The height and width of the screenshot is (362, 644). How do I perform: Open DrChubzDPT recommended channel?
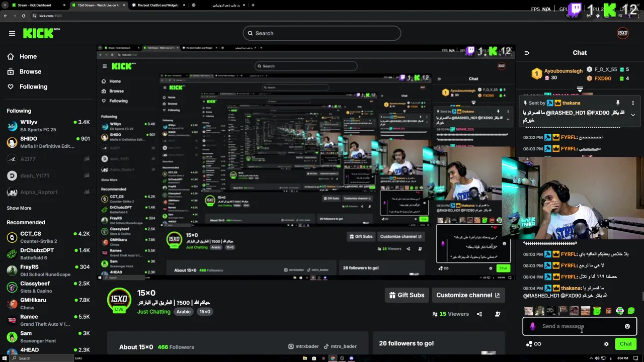pos(48,254)
